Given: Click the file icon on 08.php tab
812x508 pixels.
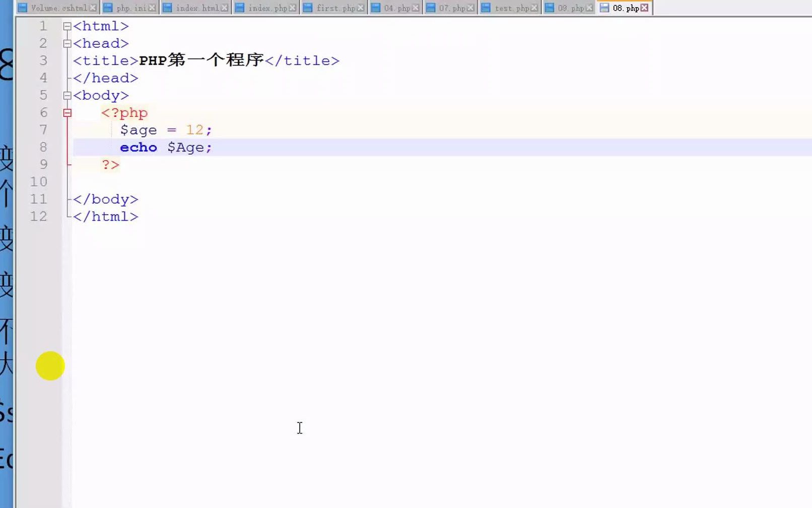Looking at the screenshot, I should 604,8.
